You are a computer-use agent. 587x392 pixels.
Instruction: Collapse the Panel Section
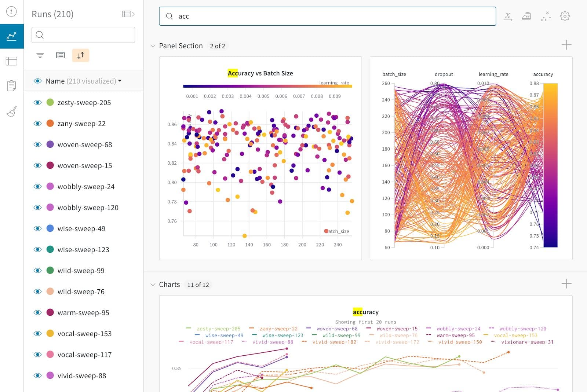coord(153,46)
